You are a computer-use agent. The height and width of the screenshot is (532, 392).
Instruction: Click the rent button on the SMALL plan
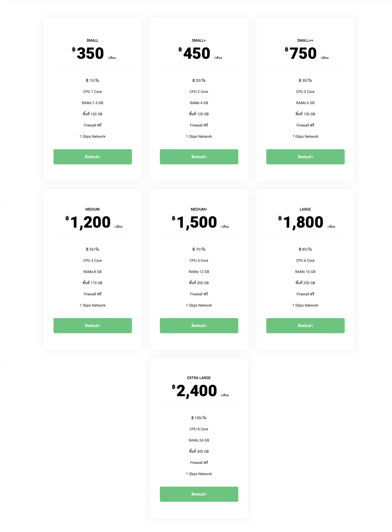click(92, 157)
